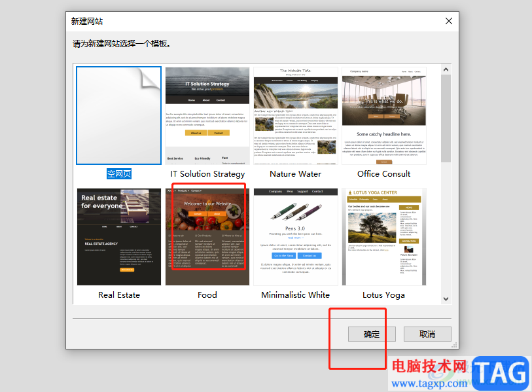Pick the Minimalistic White template thumbnail
Screen dimensions: 532x392
click(296, 237)
